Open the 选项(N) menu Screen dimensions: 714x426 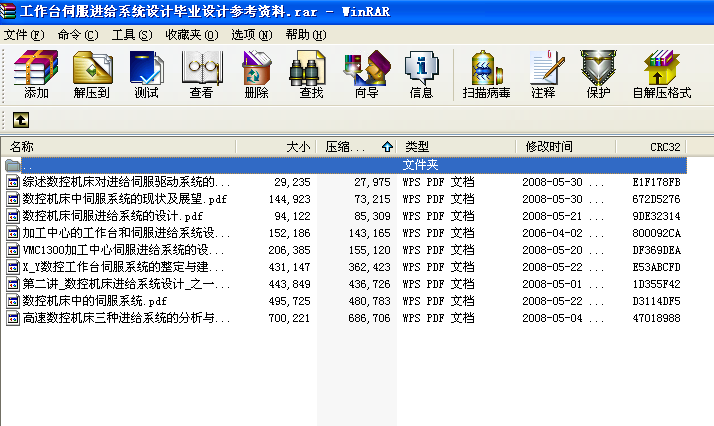pyautogui.click(x=252, y=35)
